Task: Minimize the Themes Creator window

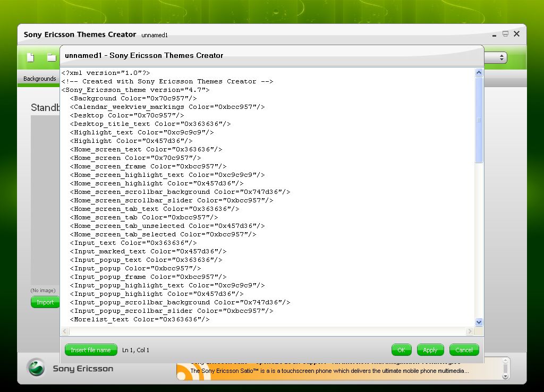Action: pos(494,35)
